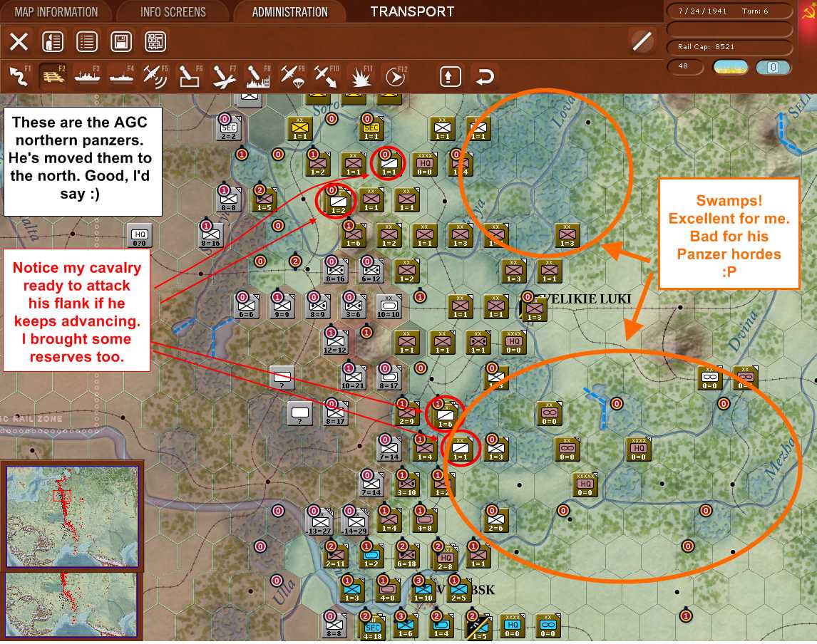Click the up-arrow box toolbar icon
The width and height of the screenshot is (817, 644).
450,76
